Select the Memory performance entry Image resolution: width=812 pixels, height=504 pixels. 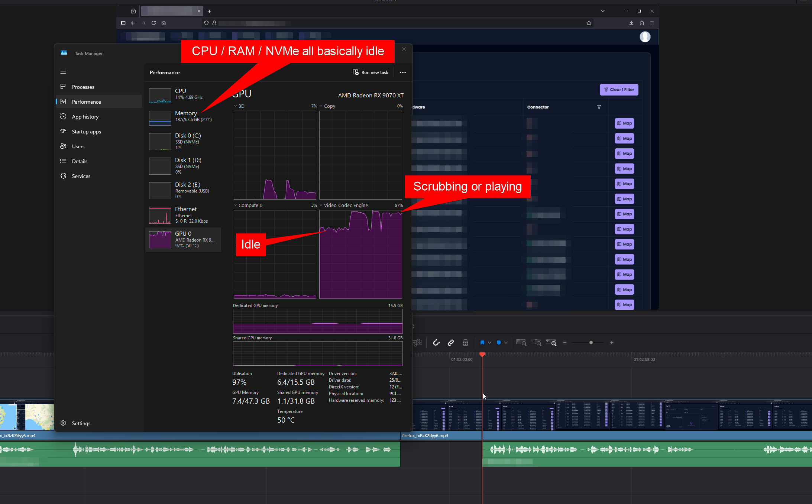[x=183, y=117]
